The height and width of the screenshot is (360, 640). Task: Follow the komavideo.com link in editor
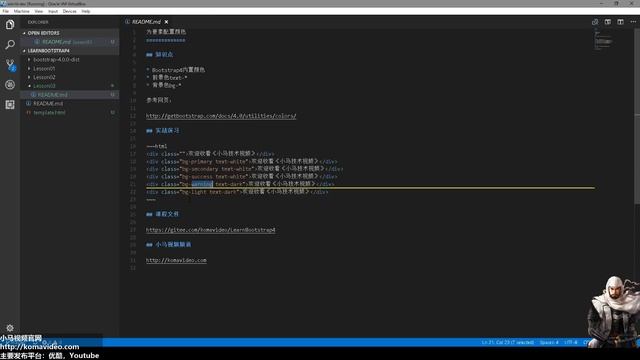[176, 260]
